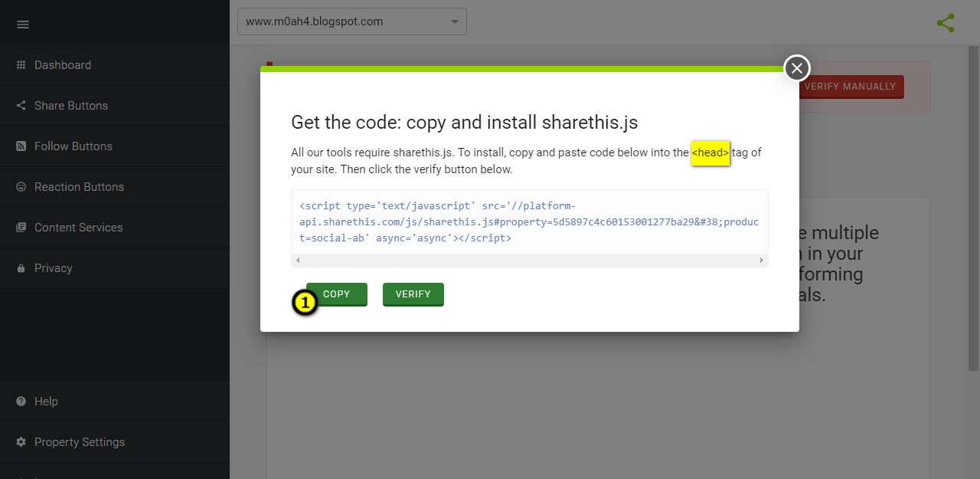Screen dimensions: 980x479
Task: Click the Reaction Buttons smiley icon
Action: pos(21,187)
